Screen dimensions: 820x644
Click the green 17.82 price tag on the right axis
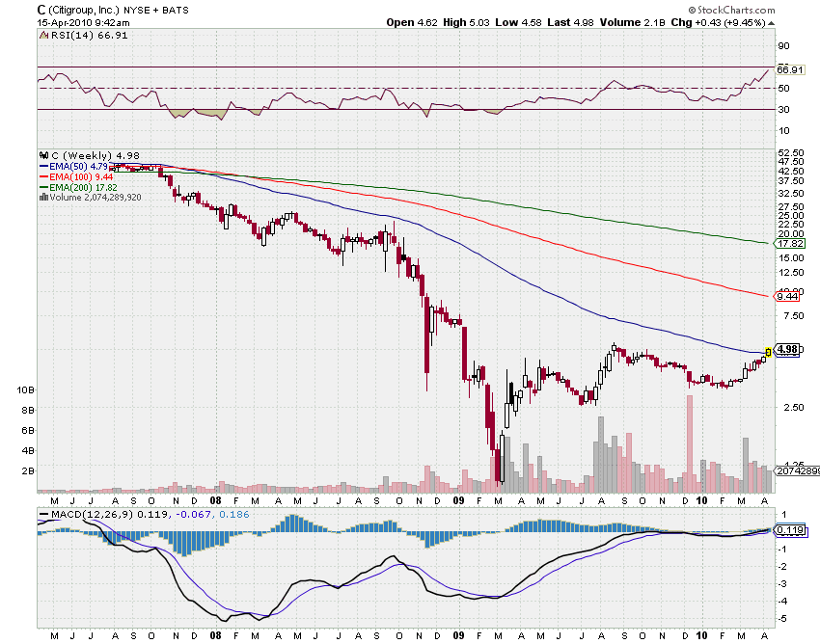click(x=790, y=244)
